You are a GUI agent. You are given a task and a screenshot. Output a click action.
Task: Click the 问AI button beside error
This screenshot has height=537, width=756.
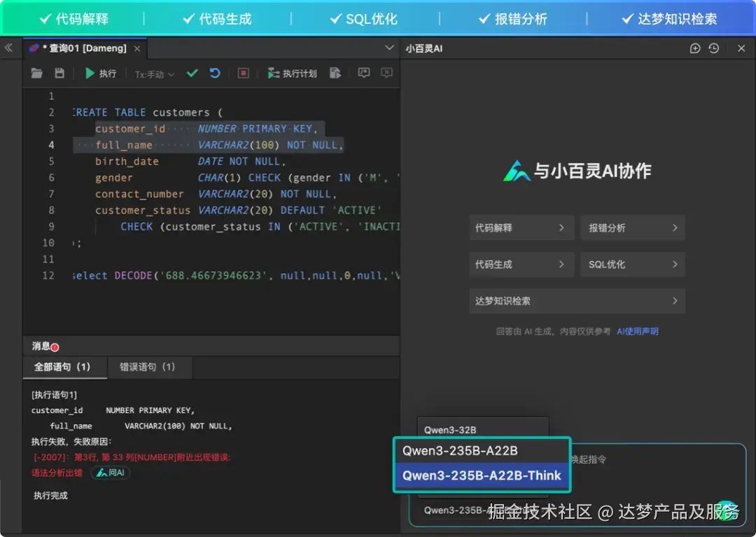coord(111,473)
